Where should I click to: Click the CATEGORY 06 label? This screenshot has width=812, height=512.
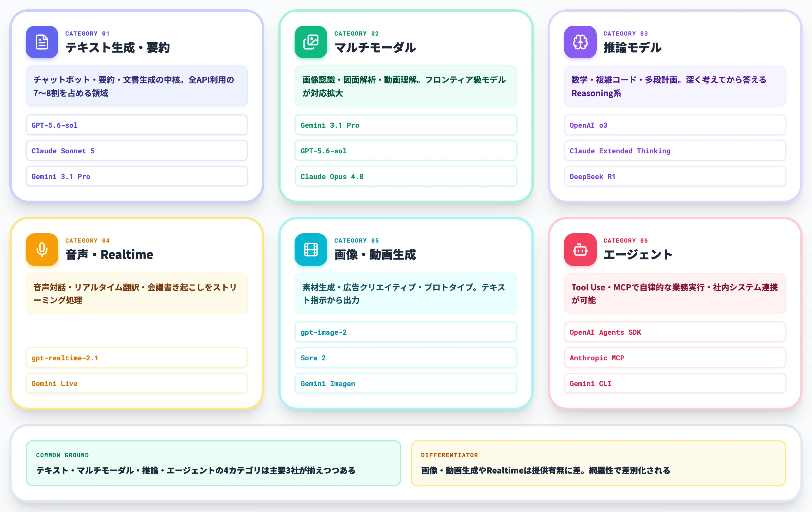(x=626, y=240)
